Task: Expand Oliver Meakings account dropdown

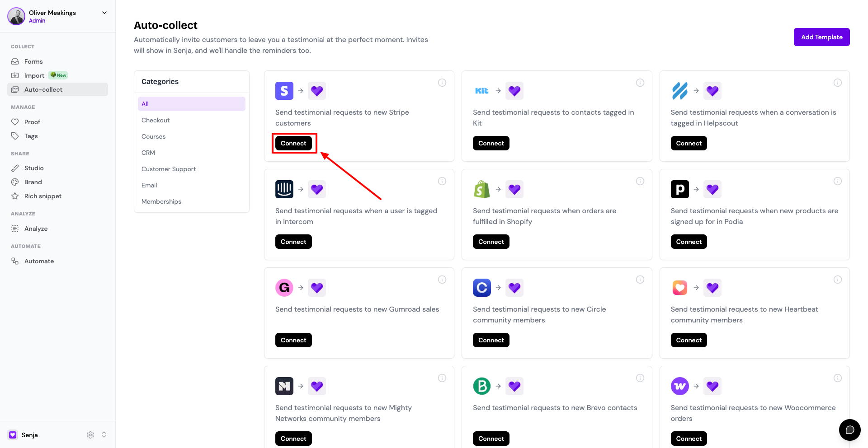Action: tap(104, 13)
